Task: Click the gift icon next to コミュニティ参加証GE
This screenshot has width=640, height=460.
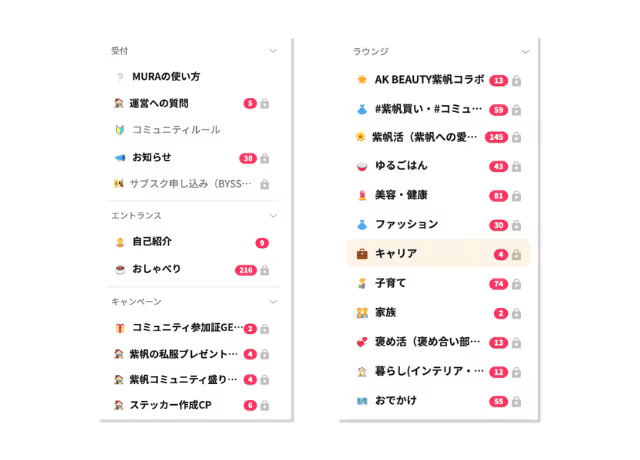Action: coord(120,328)
